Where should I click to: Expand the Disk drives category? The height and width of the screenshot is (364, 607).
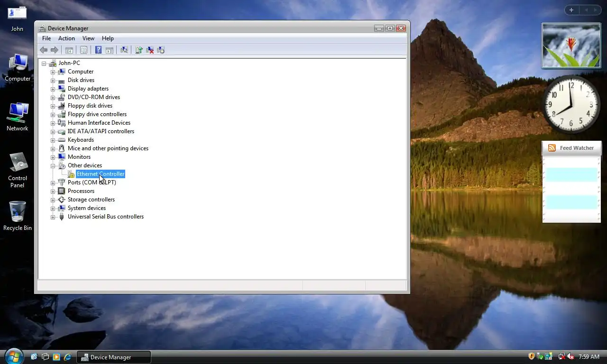(x=53, y=80)
